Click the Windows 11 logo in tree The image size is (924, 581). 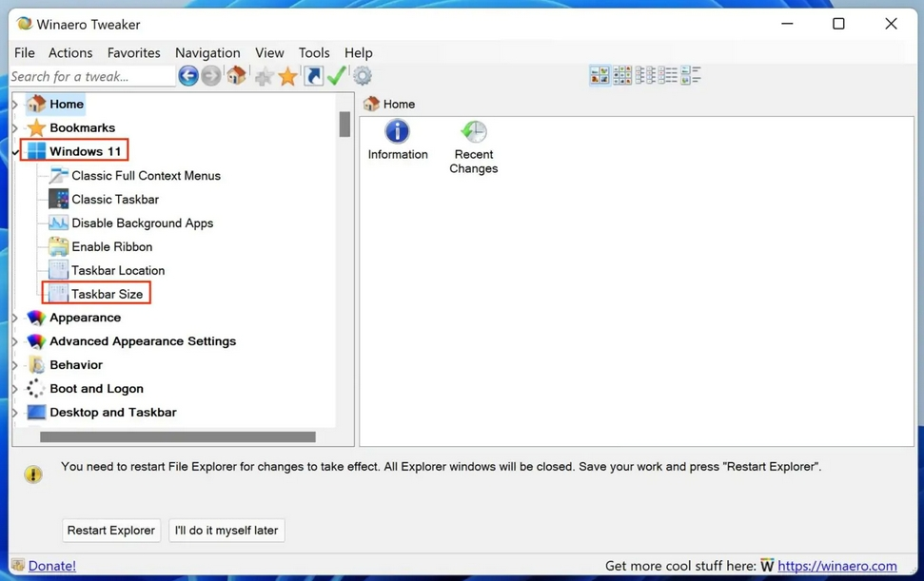[36, 150]
